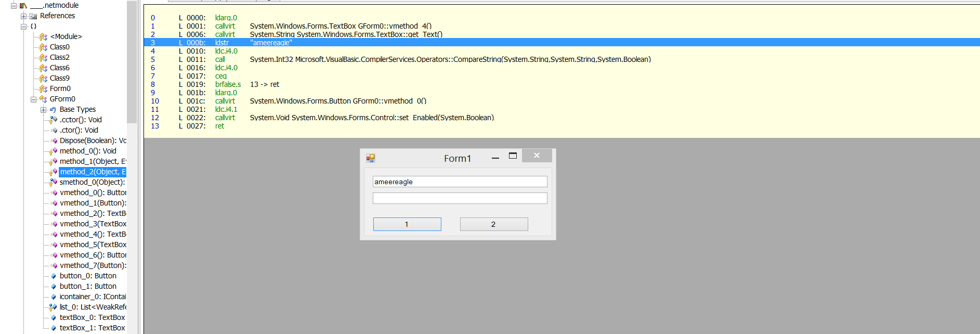The image size is (980, 334).
Task: Click the Form1 window application icon
Action: [370, 158]
